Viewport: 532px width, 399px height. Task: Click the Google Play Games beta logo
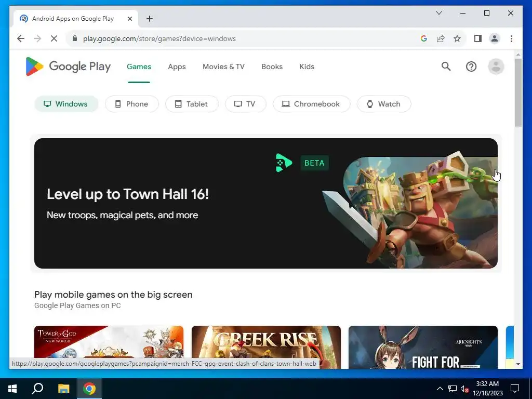pos(284,163)
